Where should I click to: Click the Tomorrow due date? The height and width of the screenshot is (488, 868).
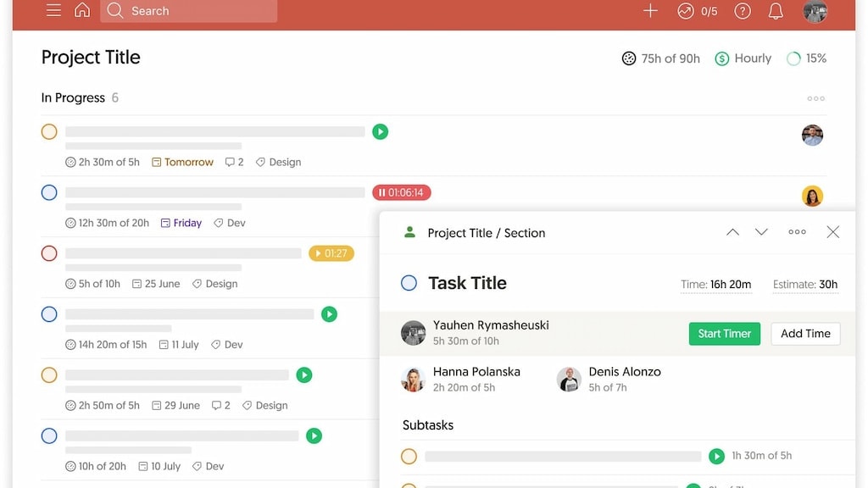[x=183, y=162]
